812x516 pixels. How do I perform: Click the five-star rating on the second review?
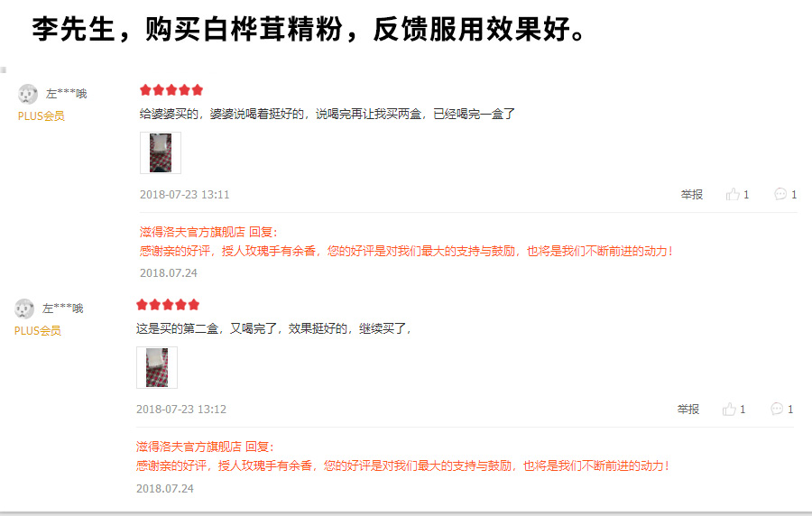(168, 305)
